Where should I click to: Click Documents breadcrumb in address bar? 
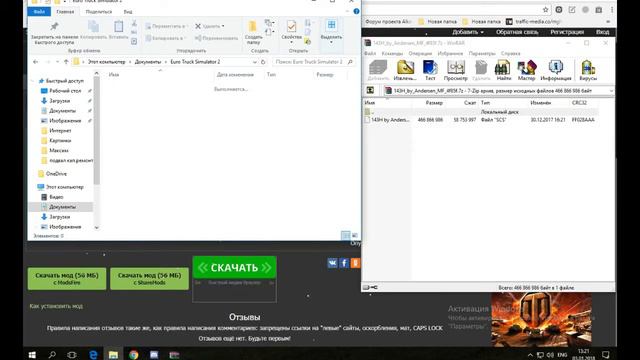tap(147, 62)
